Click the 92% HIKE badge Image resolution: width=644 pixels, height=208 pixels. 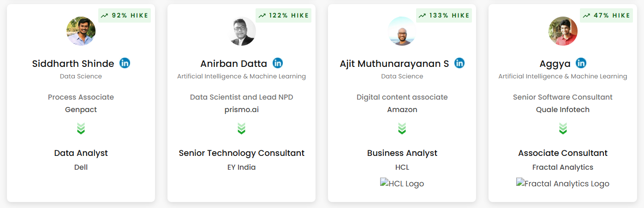[x=125, y=15]
